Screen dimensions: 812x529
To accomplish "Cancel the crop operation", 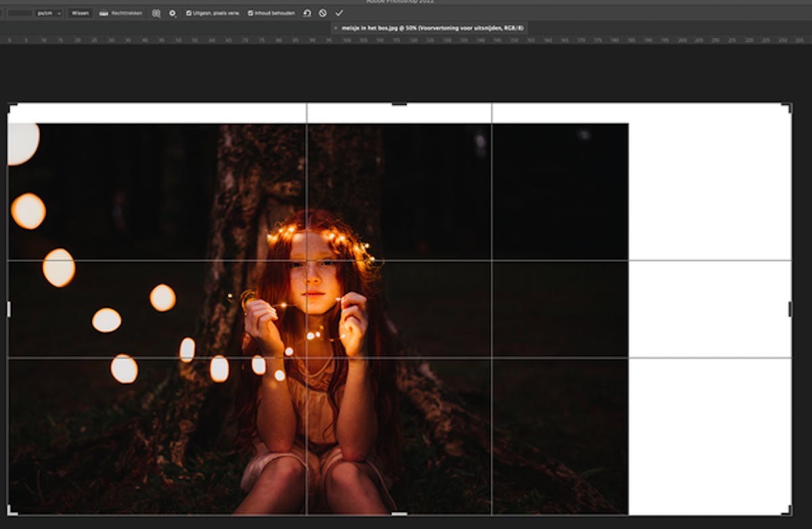I will (323, 13).
